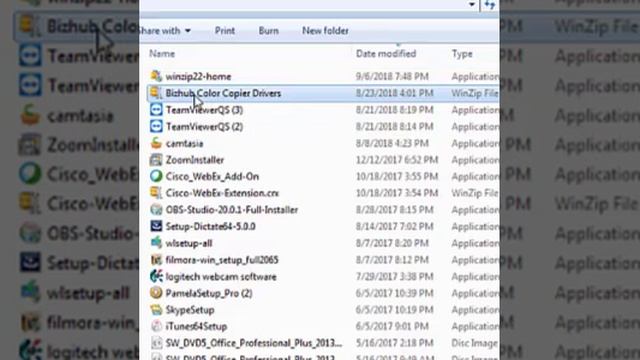
Task: Click the Cisco-WebEx-Extension.crx icon
Action: (x=156, y=193)
